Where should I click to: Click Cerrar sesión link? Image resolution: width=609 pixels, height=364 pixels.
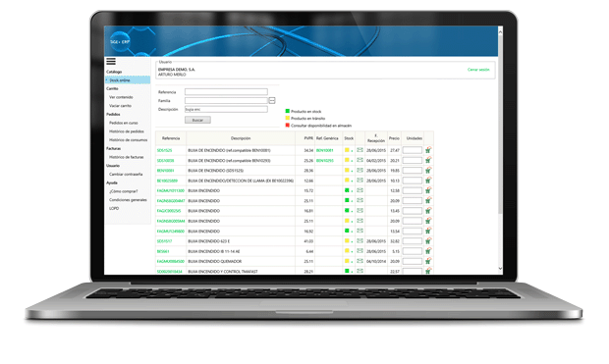point(478,70)
